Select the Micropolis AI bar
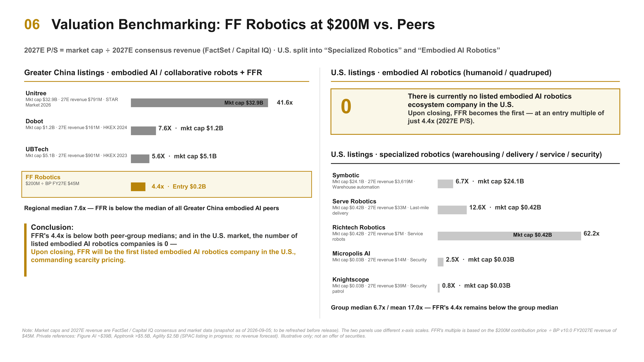 click(x=440, y=262)
